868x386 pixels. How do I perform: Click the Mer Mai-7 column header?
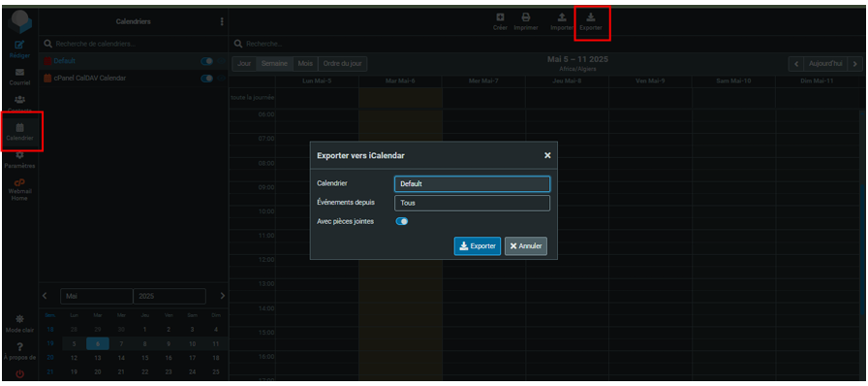tap(483, 80)
